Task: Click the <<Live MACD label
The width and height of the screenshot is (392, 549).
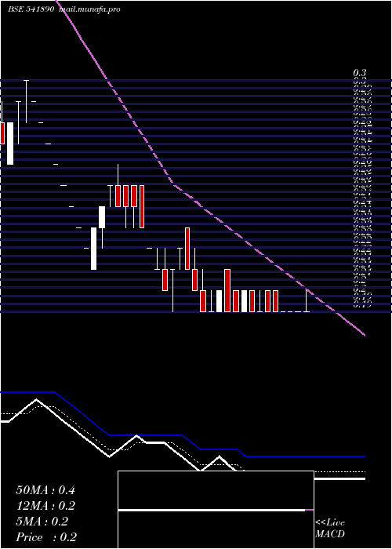Action: click(x=330, y=529)
